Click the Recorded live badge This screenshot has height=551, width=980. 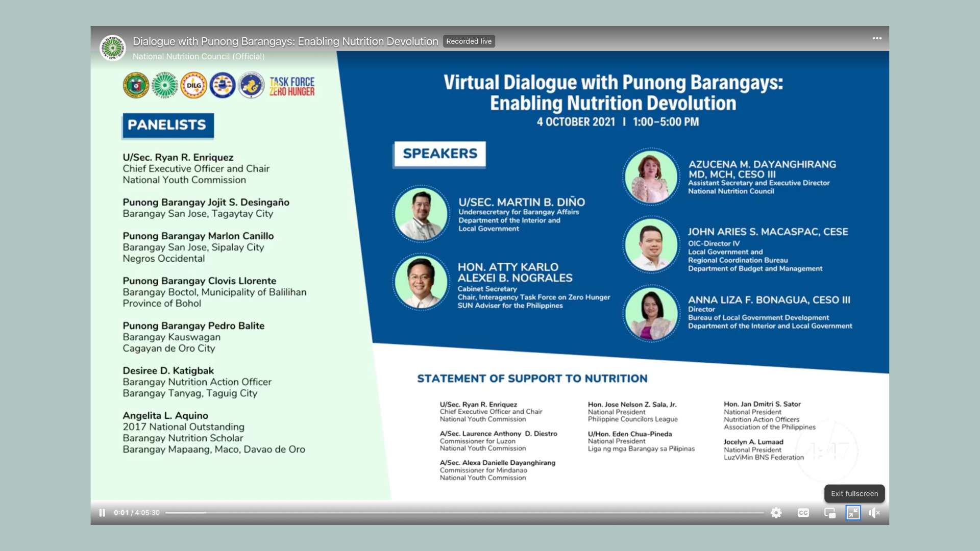(x=469, y=41)
